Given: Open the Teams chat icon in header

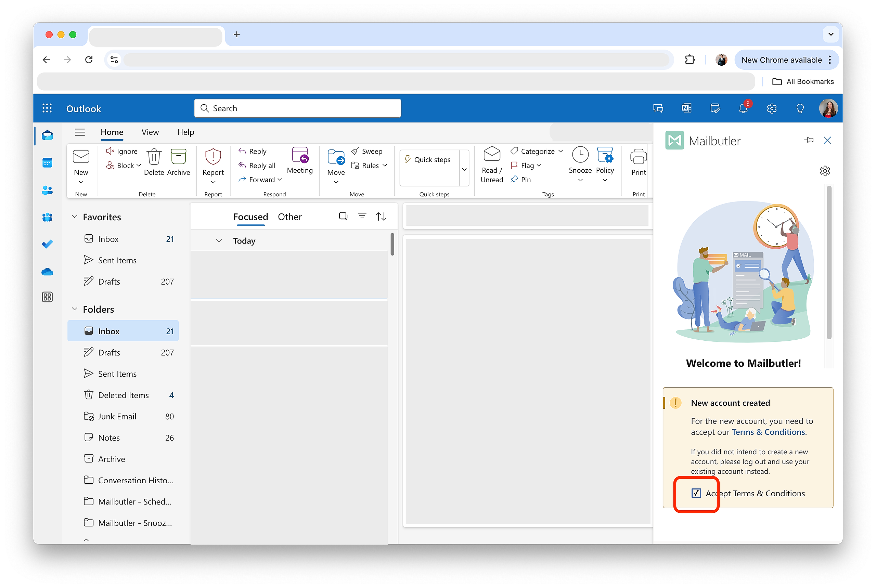Looking at the screenshot, I should tap(658, 108).
